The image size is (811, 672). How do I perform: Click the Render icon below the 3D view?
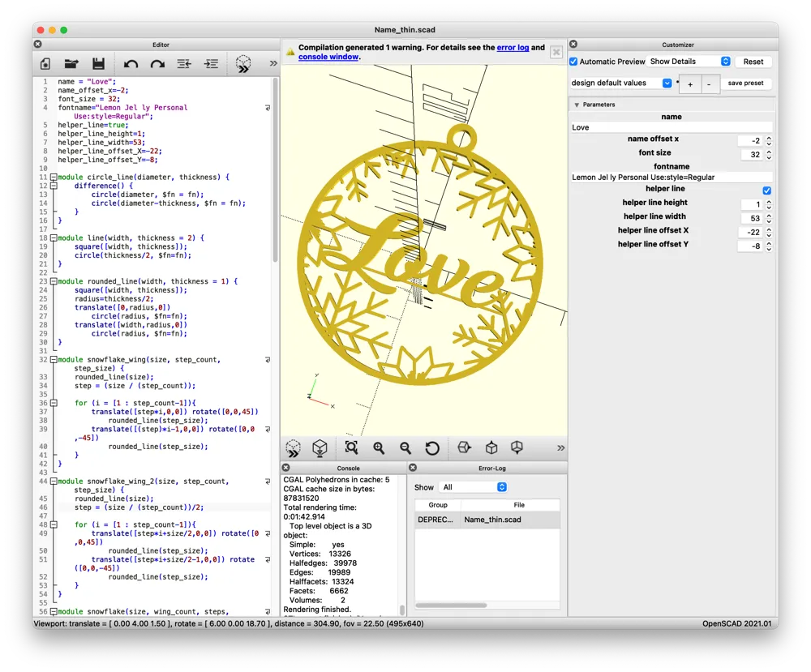pyautogui.click(x=320, y=447)
